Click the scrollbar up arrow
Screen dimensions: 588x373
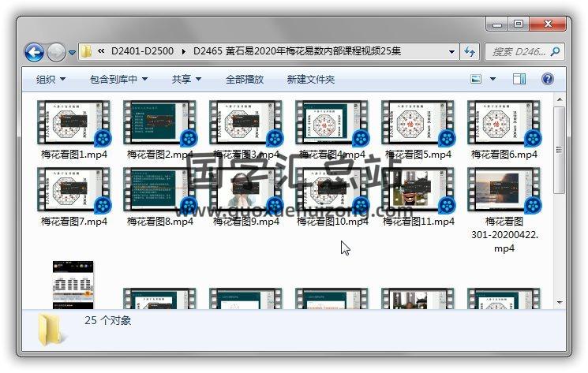[559, 99]
